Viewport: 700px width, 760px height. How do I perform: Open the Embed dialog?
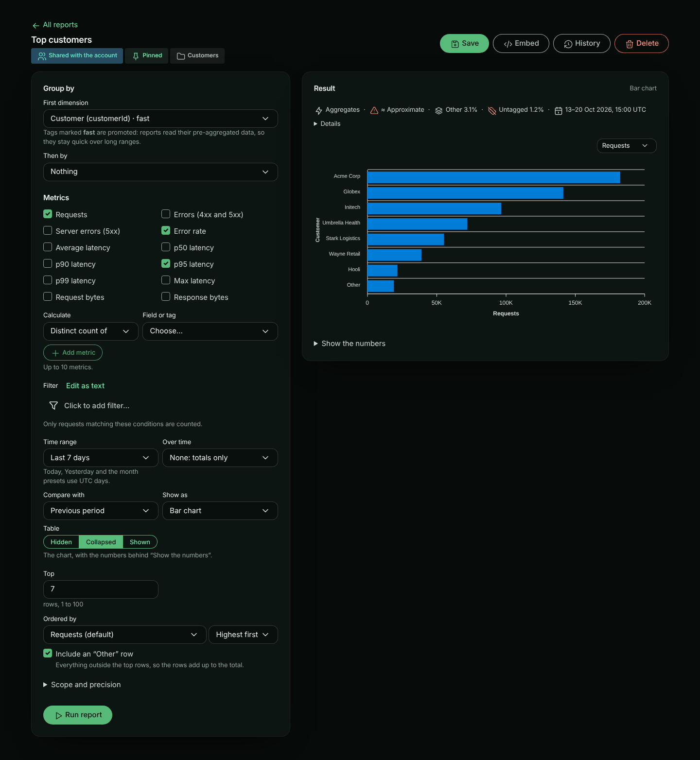coord(521,43)
